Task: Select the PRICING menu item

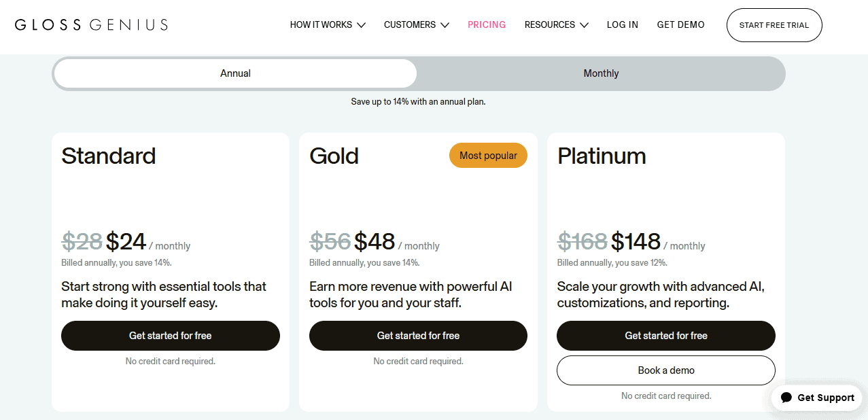Action: [x=487, y=24]
